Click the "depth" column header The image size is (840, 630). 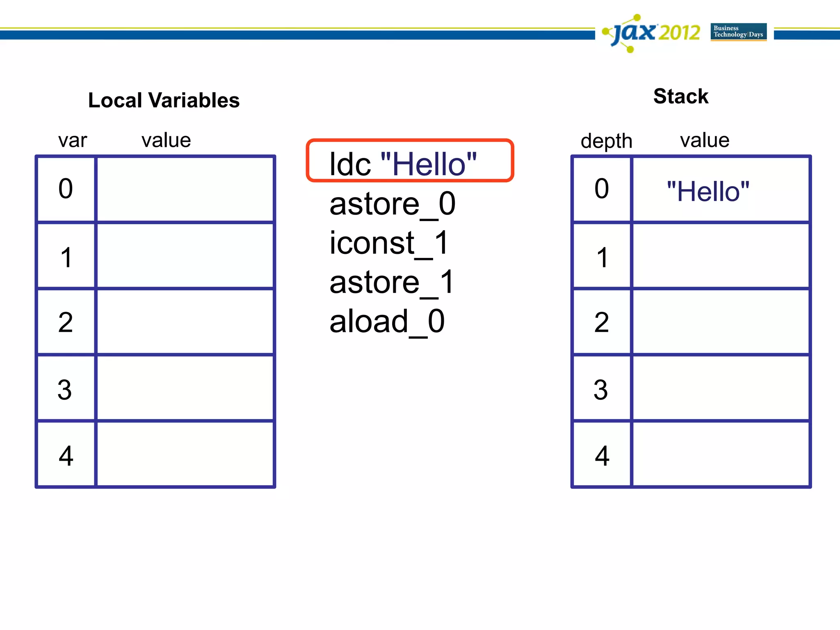point(606,141)
